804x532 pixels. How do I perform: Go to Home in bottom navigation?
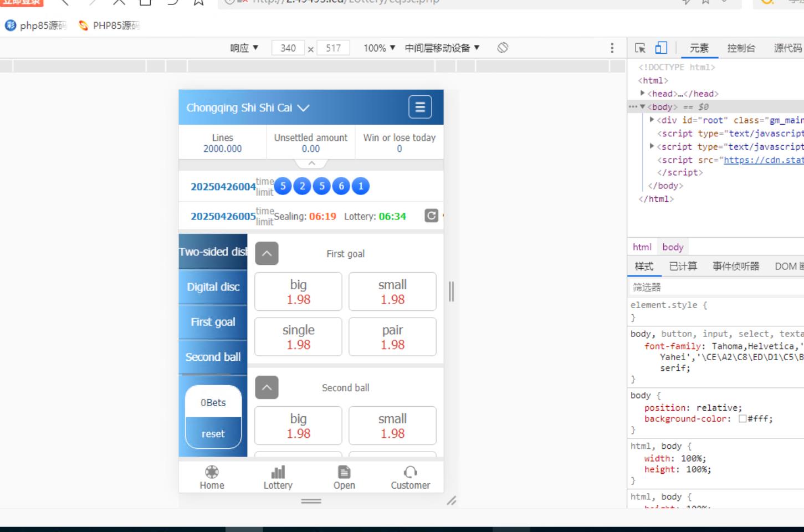tap(212, 477)
